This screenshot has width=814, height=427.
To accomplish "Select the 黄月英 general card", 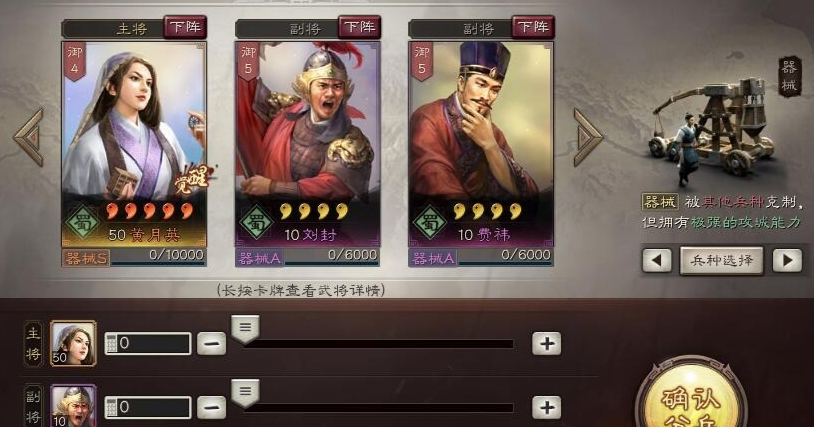I will click(134, 144).
